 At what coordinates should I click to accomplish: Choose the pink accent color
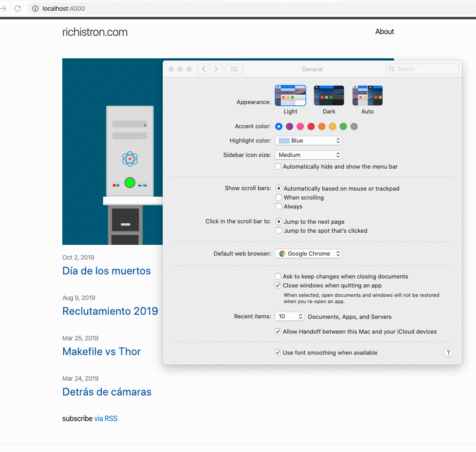click(300, 126)
